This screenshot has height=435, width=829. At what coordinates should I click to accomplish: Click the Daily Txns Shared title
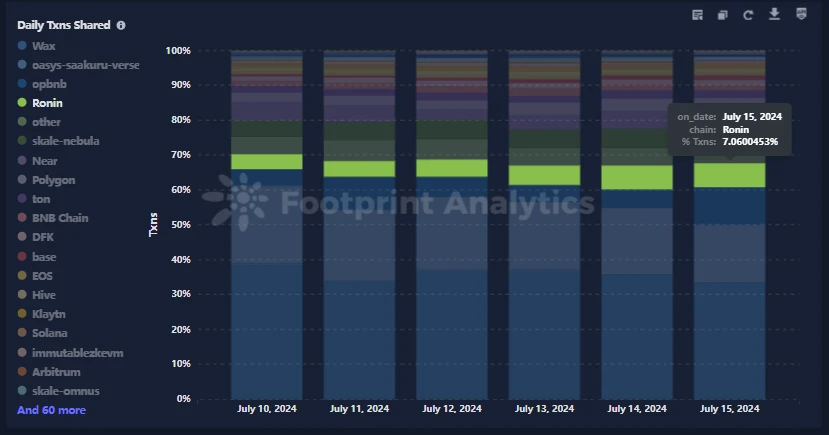tap(63, 25)
